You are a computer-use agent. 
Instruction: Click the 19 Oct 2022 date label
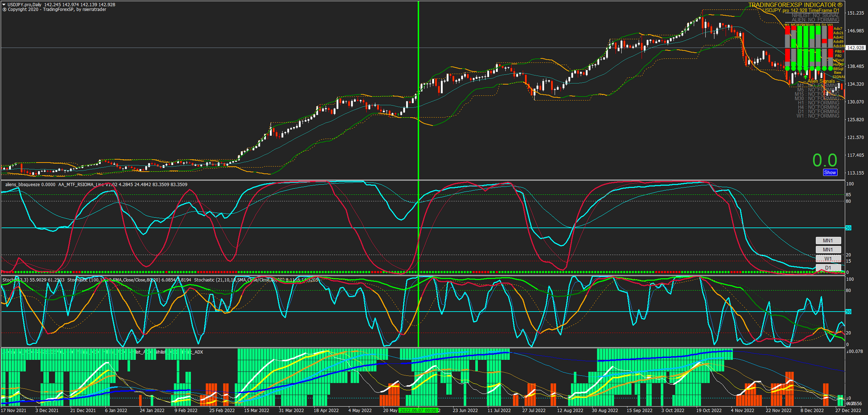tap(709, 410)
